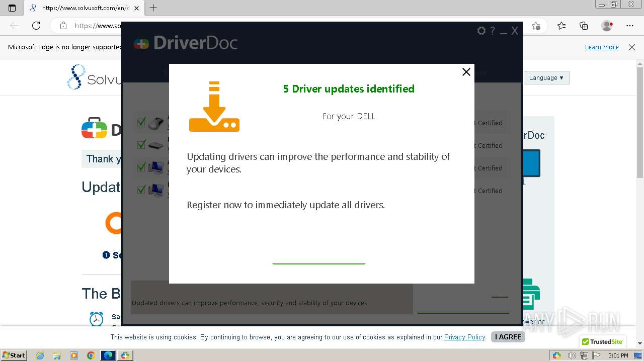This screenshot has width=644, height=362.
Task: Select the third row monitor device icon
Action: tap(156, 168)
